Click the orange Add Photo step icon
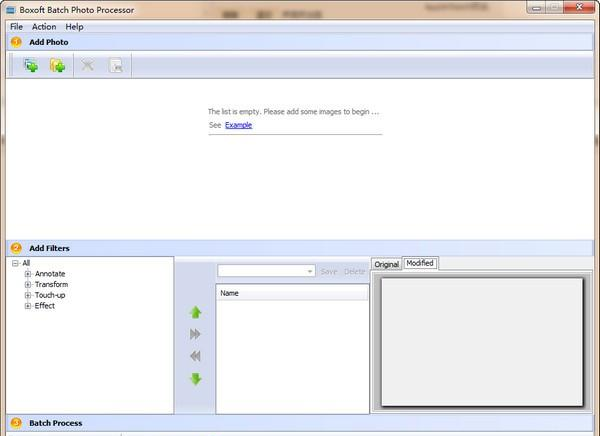600x436 pixels. point(16,42)
